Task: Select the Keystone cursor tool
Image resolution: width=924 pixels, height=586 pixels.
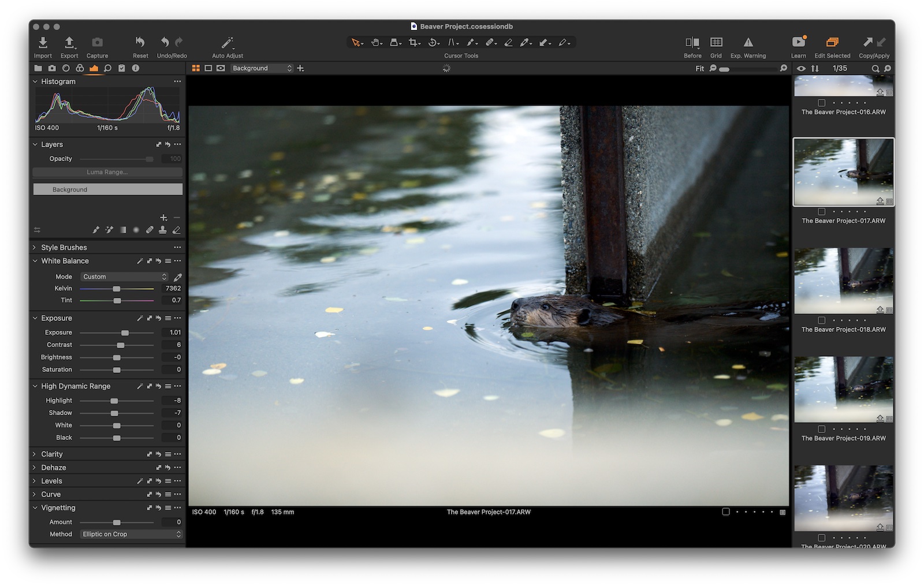Action: click(453, 42)
